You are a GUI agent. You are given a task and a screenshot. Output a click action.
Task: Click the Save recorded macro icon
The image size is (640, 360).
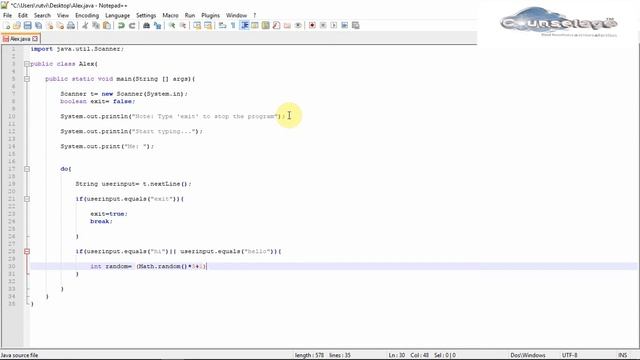356,25
